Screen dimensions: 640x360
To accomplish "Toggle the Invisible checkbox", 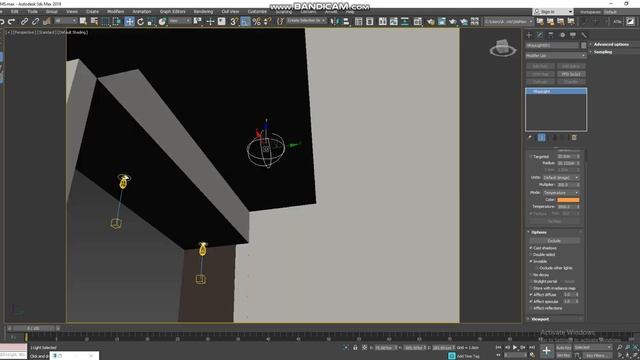I will pos(531,261).
